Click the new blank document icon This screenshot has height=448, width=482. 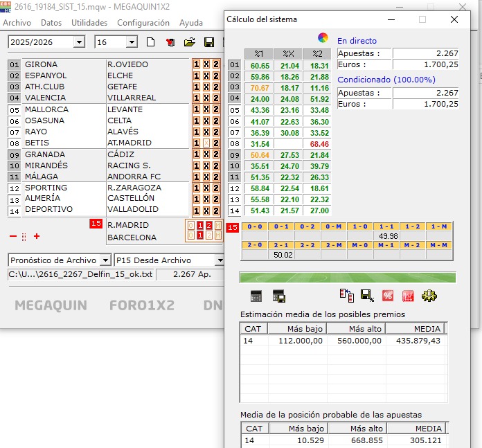click(x=151, y=42)
